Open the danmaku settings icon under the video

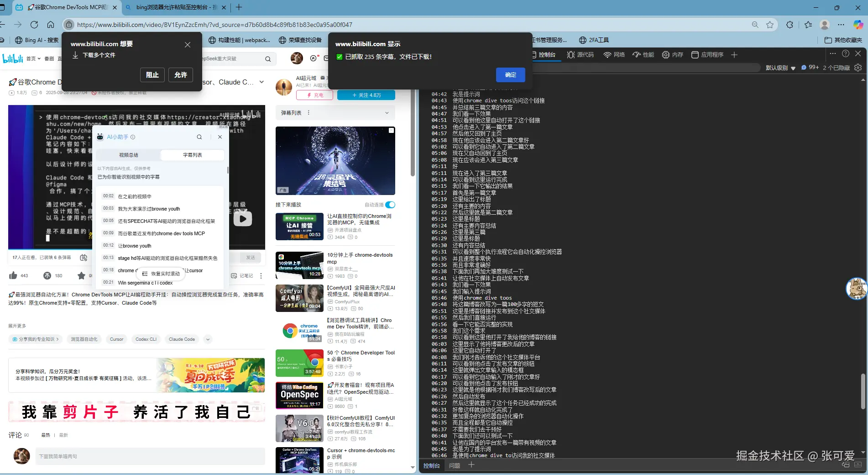[84, 258]
